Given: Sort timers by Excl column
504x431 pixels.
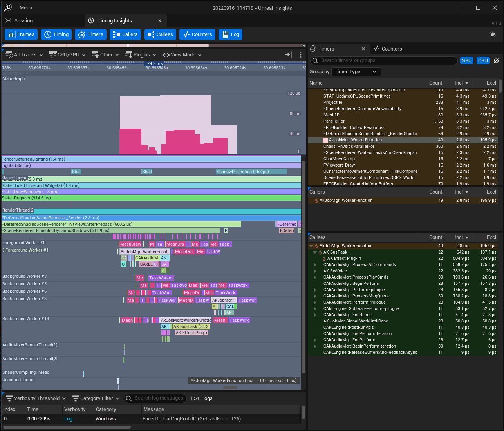Looking at the screenshot, I should pos(485,83).
